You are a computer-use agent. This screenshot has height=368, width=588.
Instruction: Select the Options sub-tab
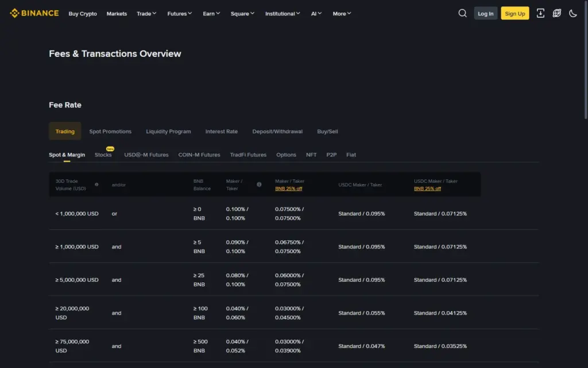pyautogui.click(x=286, y=155)
